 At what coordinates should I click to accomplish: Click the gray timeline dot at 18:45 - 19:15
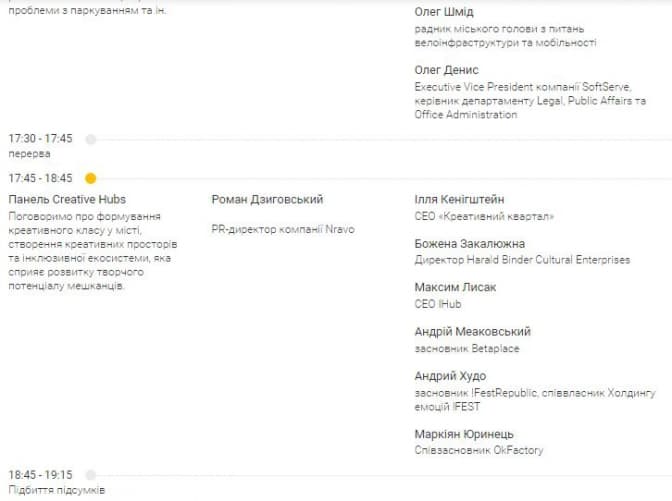click(91, 474)
